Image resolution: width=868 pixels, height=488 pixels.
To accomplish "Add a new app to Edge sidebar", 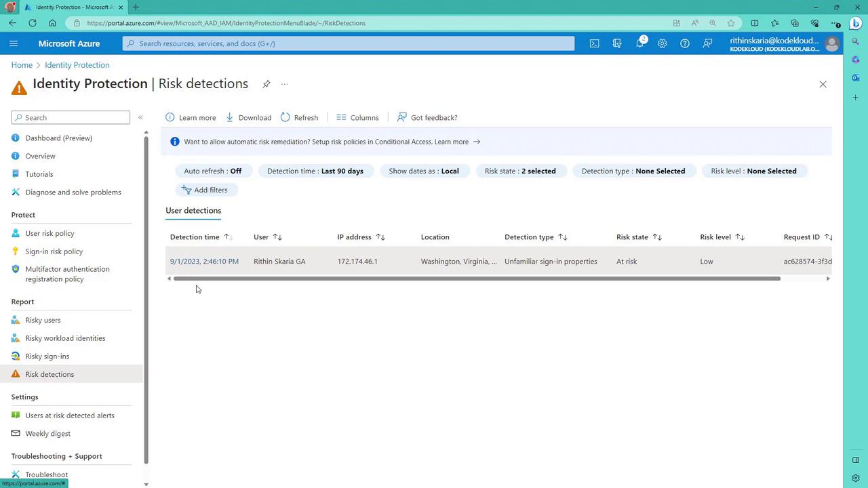I will pos(856,98).
